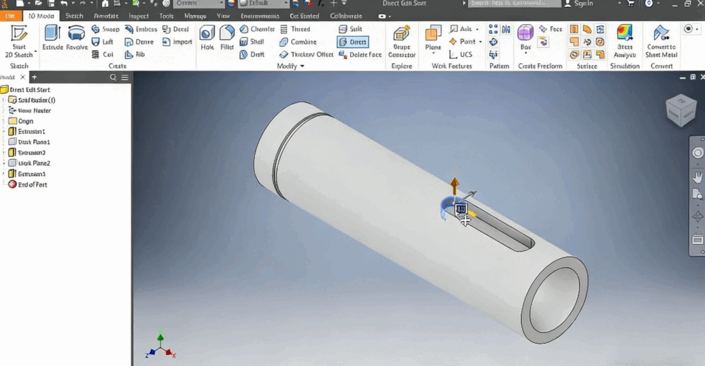Screen dimensions: 705x366
Task: Click the search help input field
Action: click(x=514, y=4)
